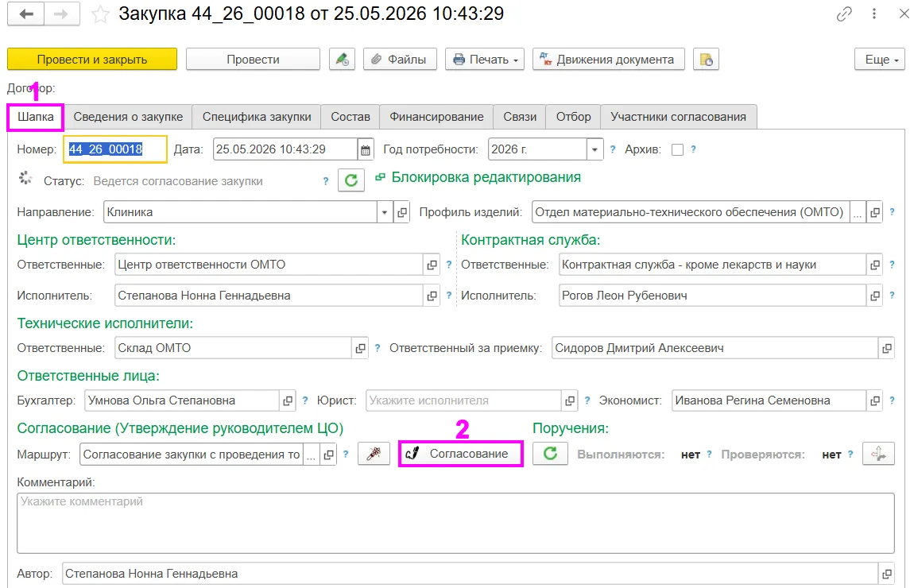Refresh the document status with green arrow
Image resolution: width=914 pixels, height=588 pixels.
click(351, 180)
